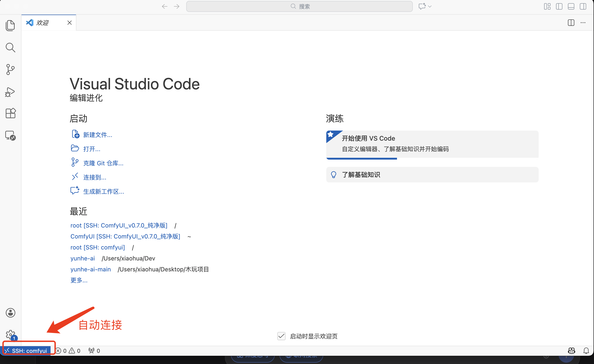
Task: Open the Source Control view
Action: tap(10, 69)
